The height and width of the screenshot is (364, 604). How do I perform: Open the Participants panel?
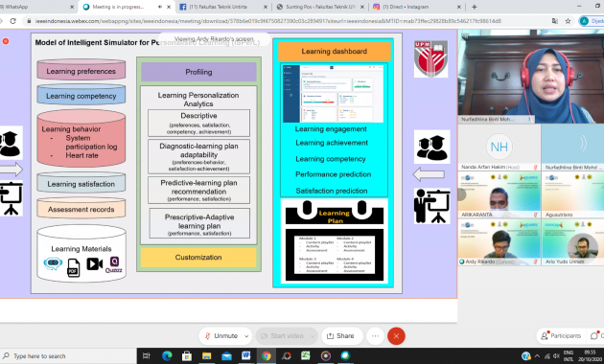[561, 336]
